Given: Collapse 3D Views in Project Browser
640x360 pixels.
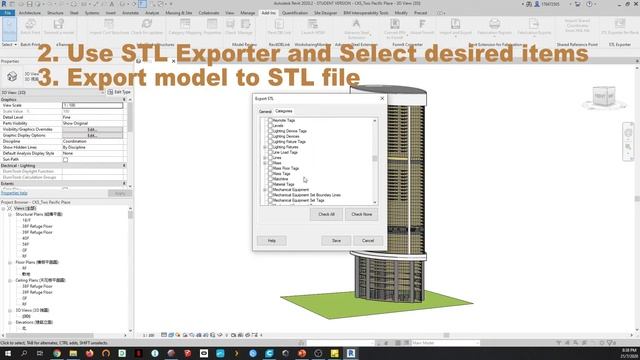Looking at the screenshot, I should coord(10,311).
